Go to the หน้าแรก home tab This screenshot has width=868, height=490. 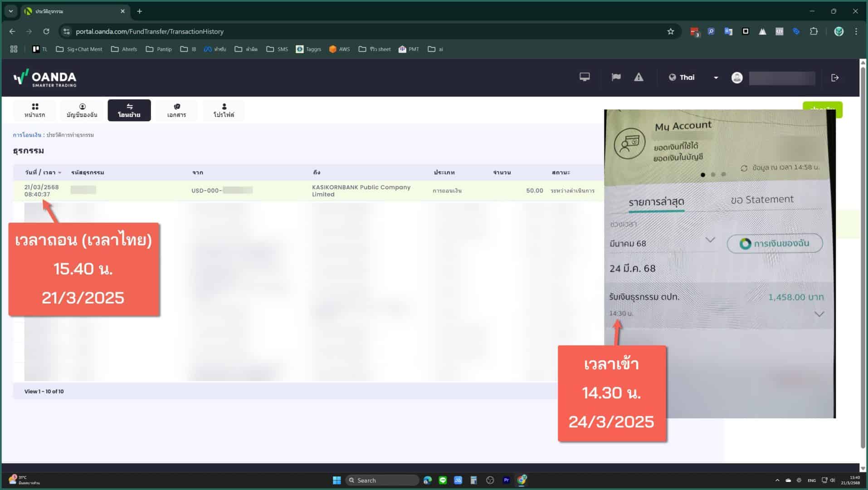click(35, 110)
